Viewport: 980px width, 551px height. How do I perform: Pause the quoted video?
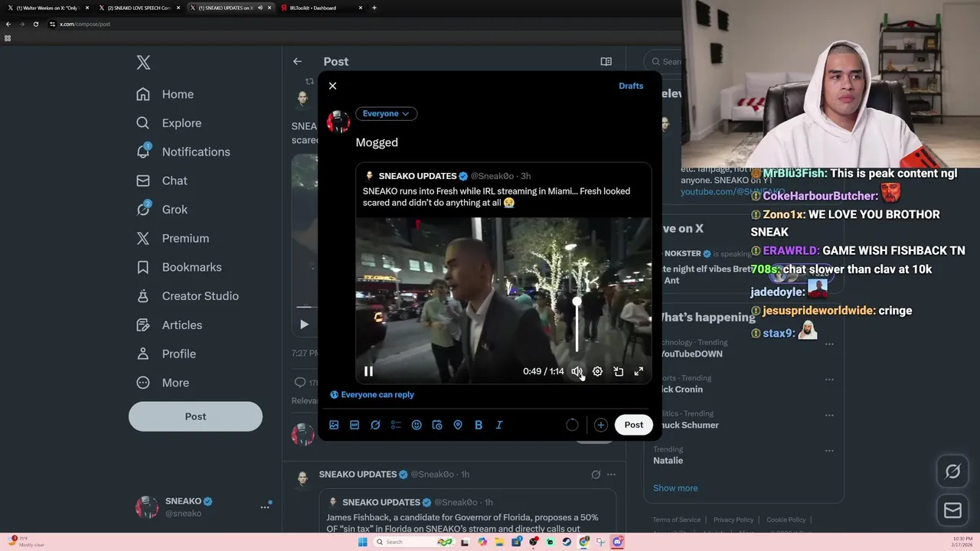(368, 371)
